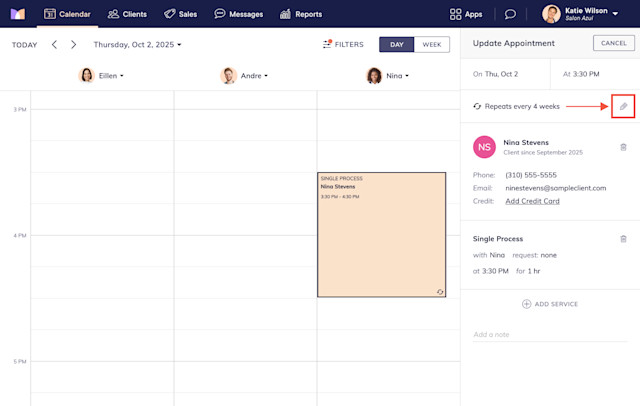
Task: Jump to TODAY on the calendar
Action: (24, 45)
